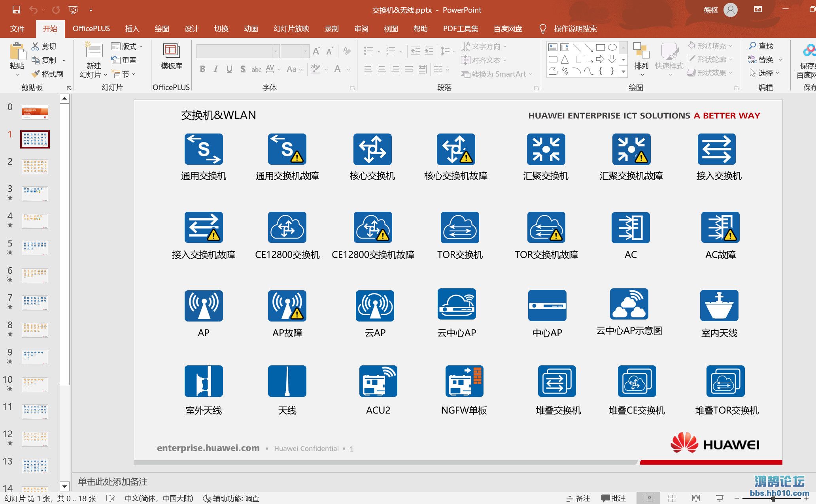Switch to the 视图 View tab

(391, 29)
